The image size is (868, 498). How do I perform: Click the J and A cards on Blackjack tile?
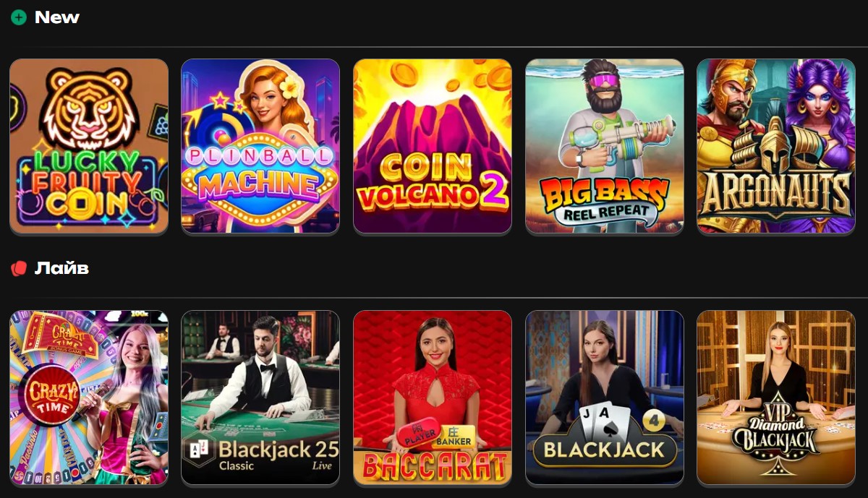(605, 421)
